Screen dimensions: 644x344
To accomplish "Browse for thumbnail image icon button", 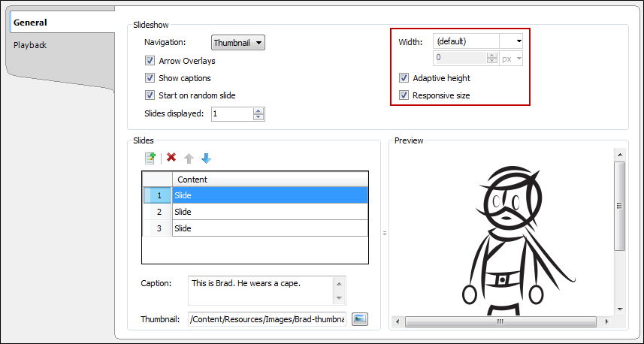I will click(360, 319).
